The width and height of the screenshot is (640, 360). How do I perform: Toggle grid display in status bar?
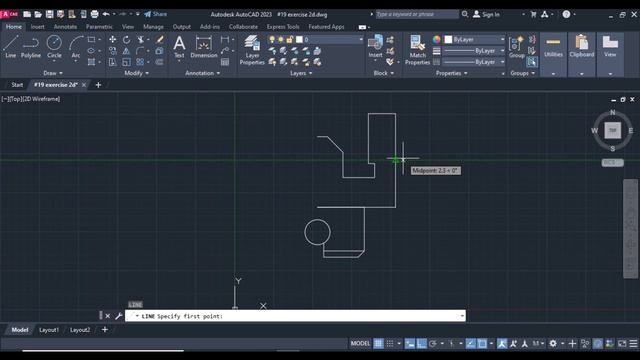[378, 344]
